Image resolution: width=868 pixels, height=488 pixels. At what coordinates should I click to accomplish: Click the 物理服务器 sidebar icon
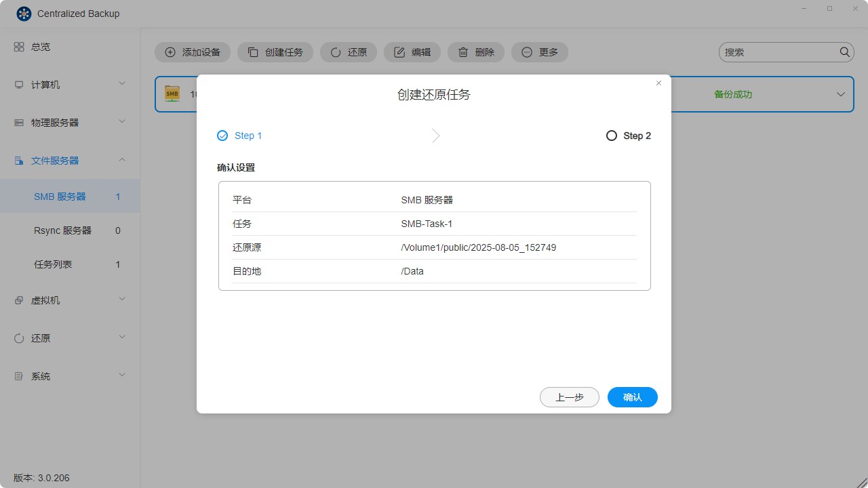pyautogui.click(x=18, y=122)
